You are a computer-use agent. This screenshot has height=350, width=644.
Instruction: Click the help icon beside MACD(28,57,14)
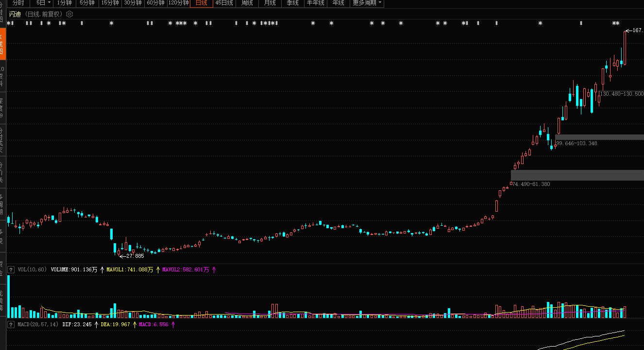11,324
